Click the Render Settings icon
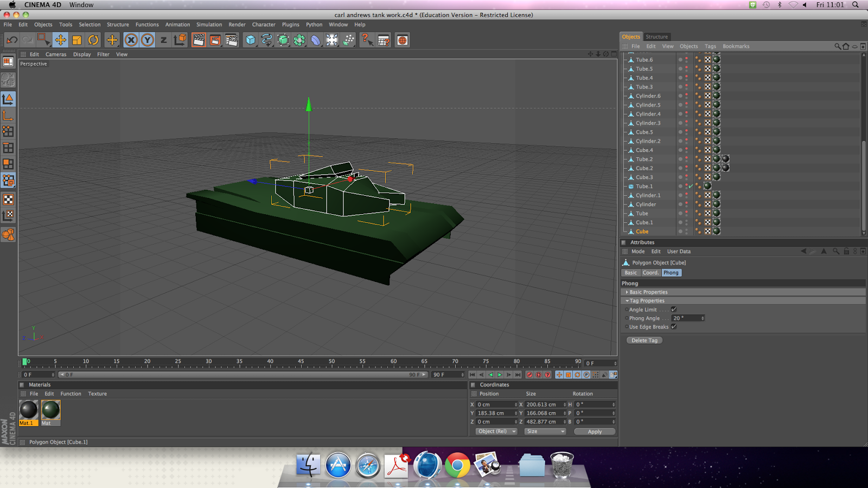Viewport: 868px width, 488px height. point(232,40)
